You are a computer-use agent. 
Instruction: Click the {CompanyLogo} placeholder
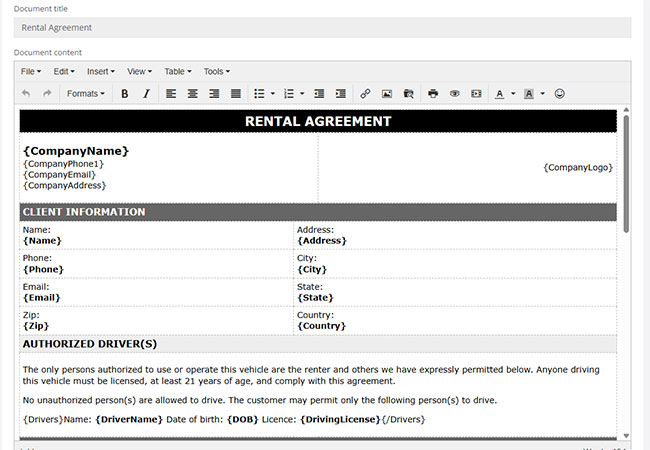click(578, 167)
